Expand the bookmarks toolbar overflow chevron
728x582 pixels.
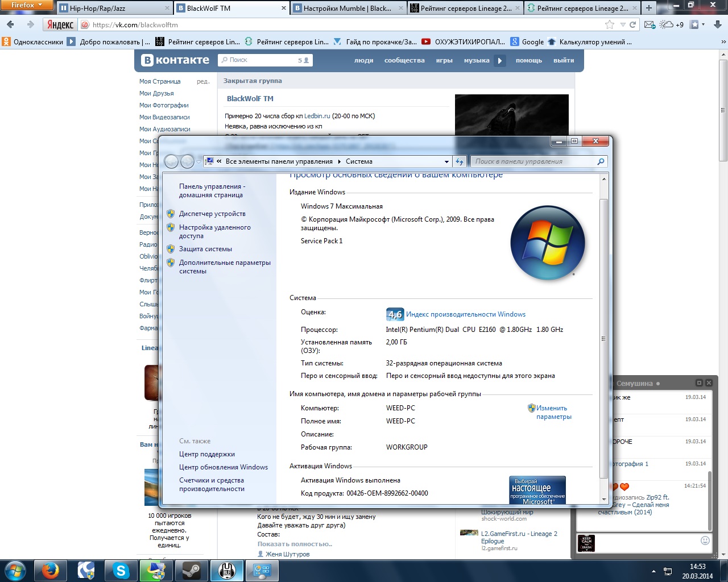(x=723, y=41)
